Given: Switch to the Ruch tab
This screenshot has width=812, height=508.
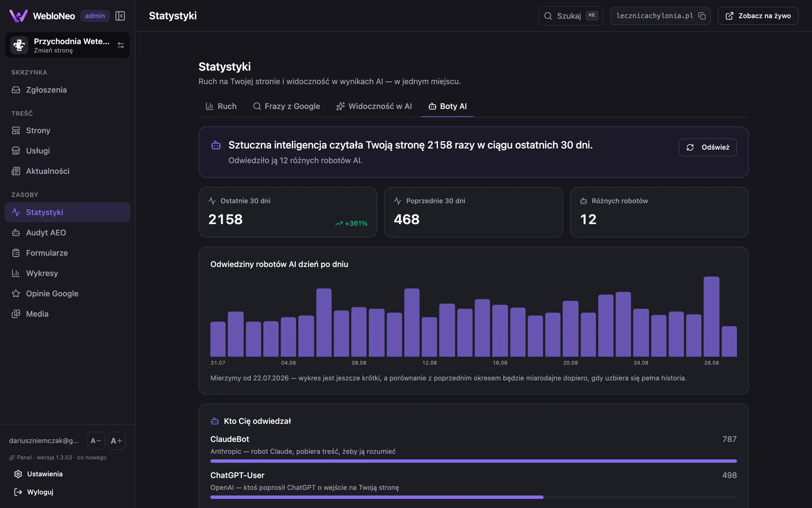Looking at the screenshot, I should [221, 106].
